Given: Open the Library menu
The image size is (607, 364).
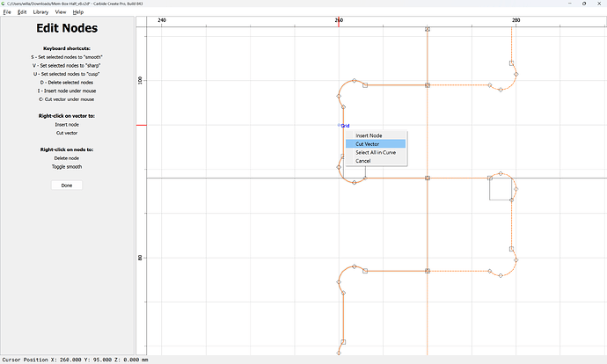Looking at the screenshot, I should pyautogui.click(x=40, y=12).
